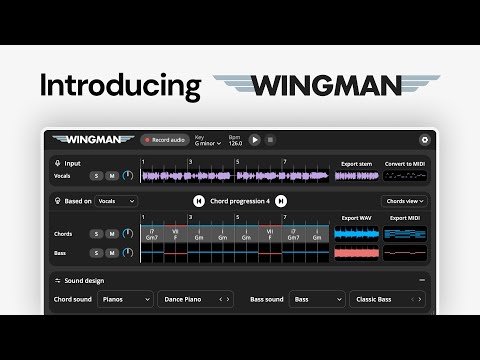Viewport: 480px width, 360px height.
Task: Solo the Chords track
Action: (x=96, y=234)
